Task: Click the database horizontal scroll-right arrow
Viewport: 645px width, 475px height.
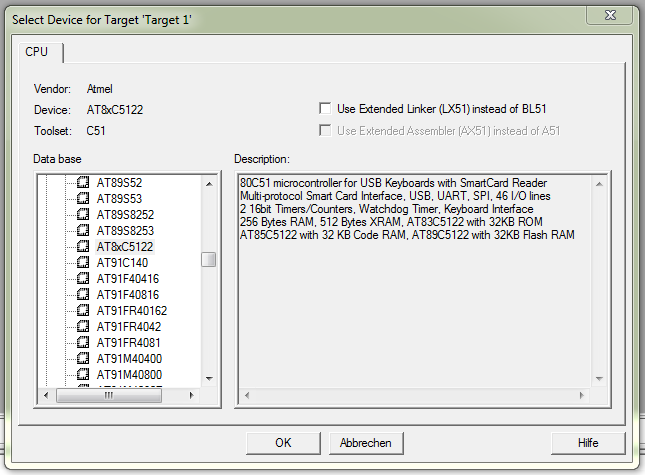Action: click(x=191, y=395)
